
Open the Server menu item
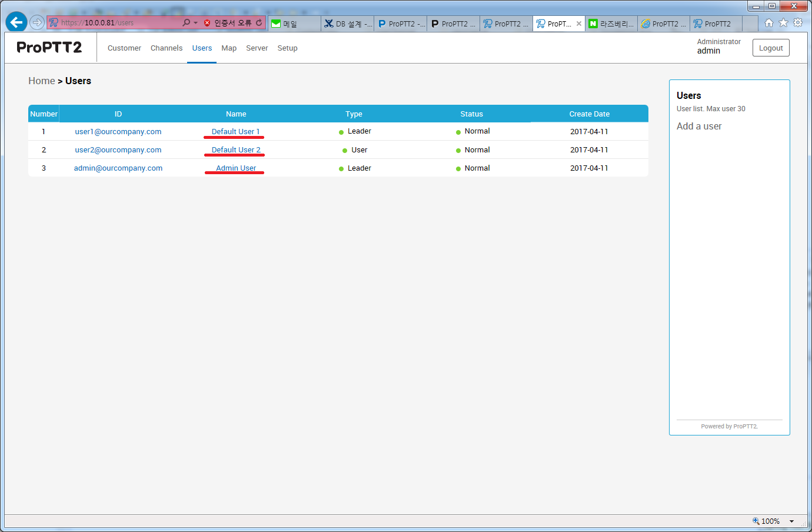click(x=257, y=48)
